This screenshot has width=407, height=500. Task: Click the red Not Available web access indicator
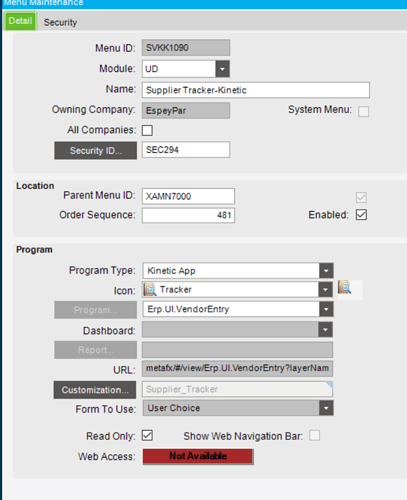pos(198,456)
